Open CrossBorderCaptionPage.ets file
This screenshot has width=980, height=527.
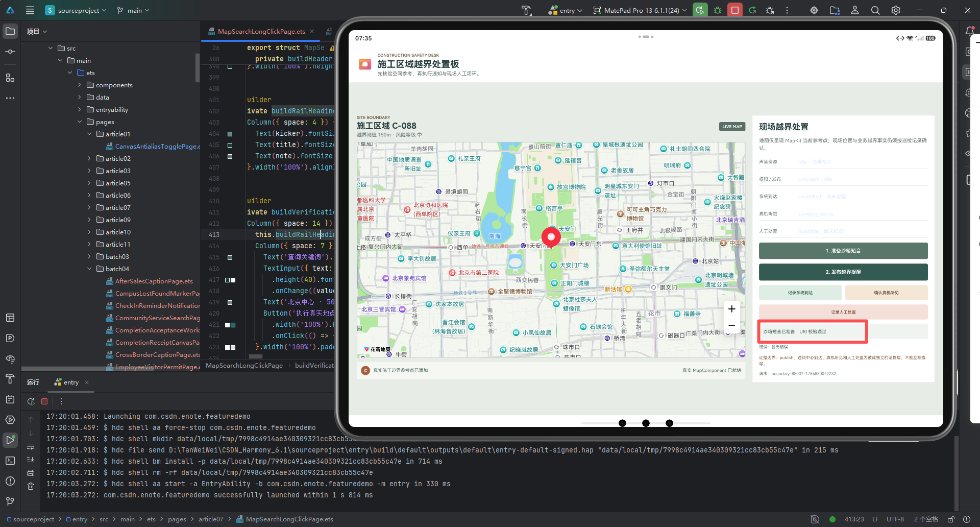click(153, 354)
